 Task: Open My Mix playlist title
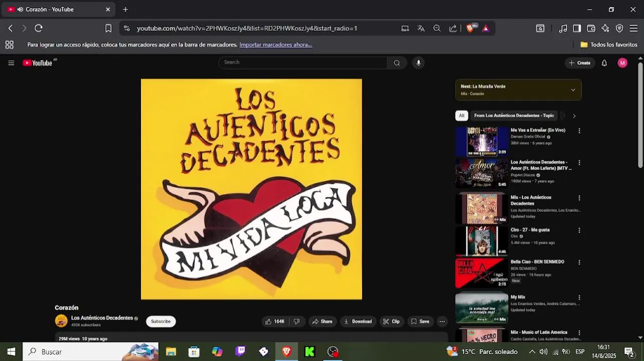(518, 297)
